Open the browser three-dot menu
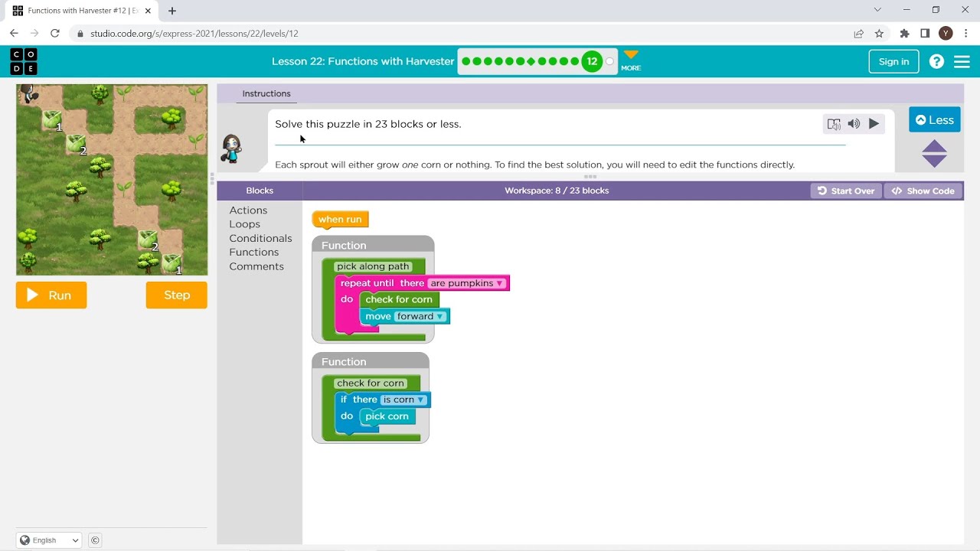980x551 pixels. tap(965, 33)
